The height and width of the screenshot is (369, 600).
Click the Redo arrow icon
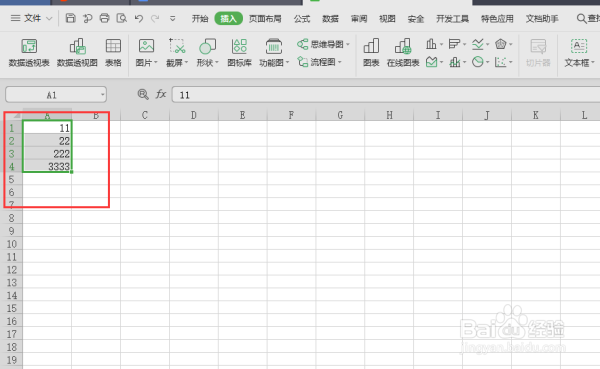[x=155, y=18]
